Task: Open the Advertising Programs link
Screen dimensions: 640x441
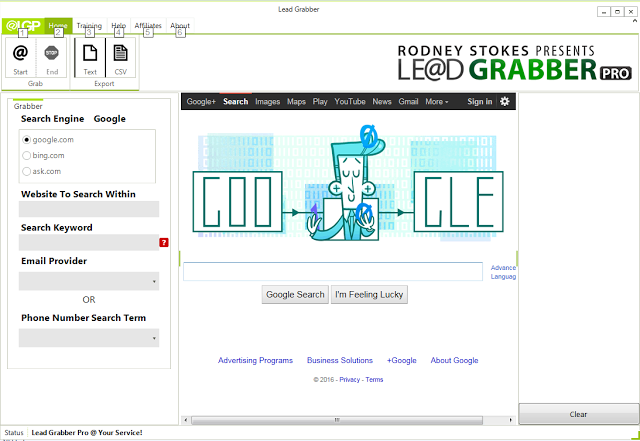Action: pyautogui.click(x=256, y=360)
